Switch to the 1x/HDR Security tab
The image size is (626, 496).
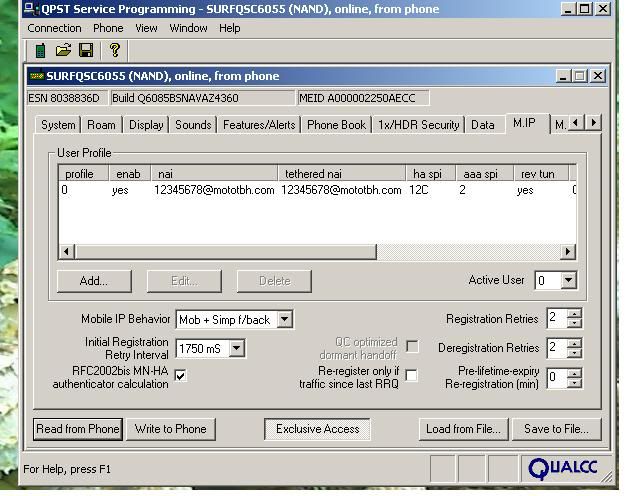point(419,125)
